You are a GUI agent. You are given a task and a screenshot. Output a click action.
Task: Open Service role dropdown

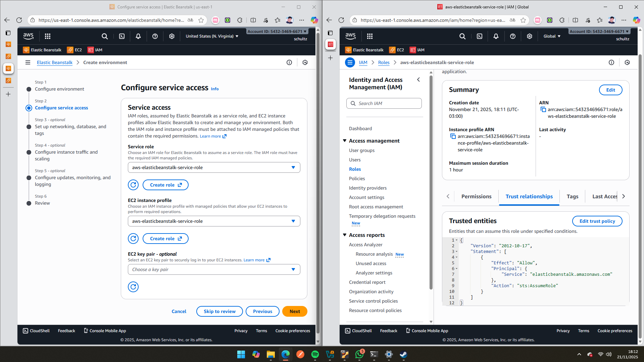point(214,167)
